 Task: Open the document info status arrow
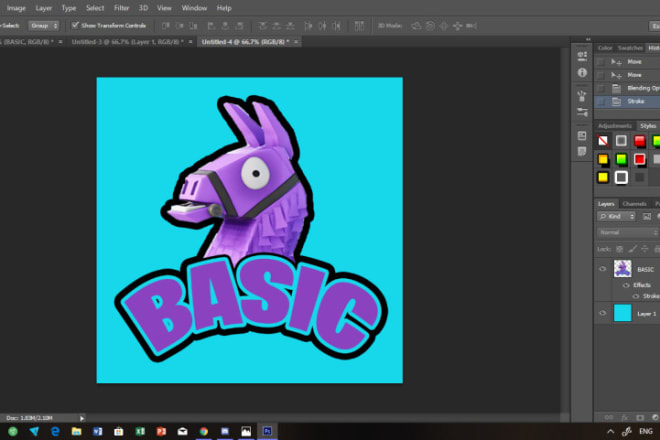point(82,418)
